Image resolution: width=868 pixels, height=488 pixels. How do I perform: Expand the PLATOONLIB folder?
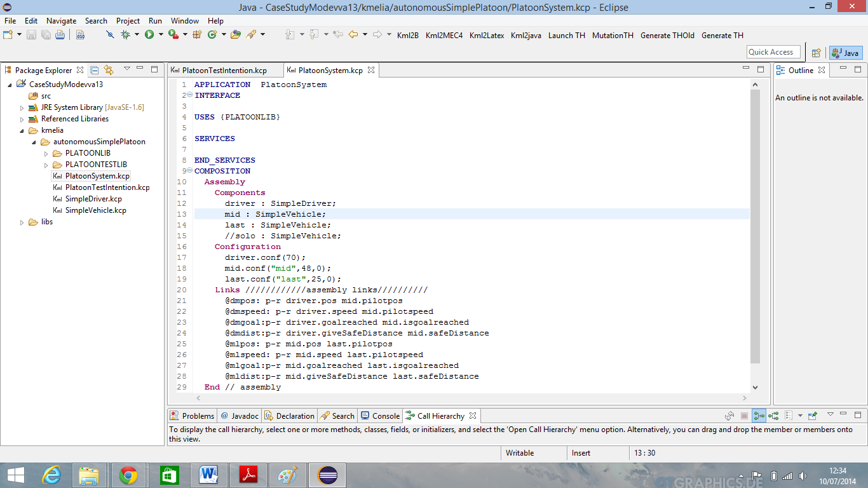pos(46,153)
